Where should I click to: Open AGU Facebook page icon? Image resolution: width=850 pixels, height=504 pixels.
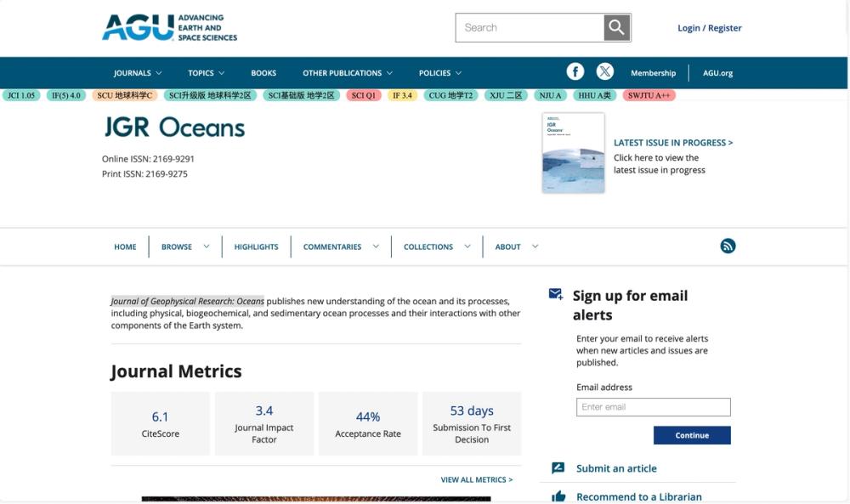575,71
